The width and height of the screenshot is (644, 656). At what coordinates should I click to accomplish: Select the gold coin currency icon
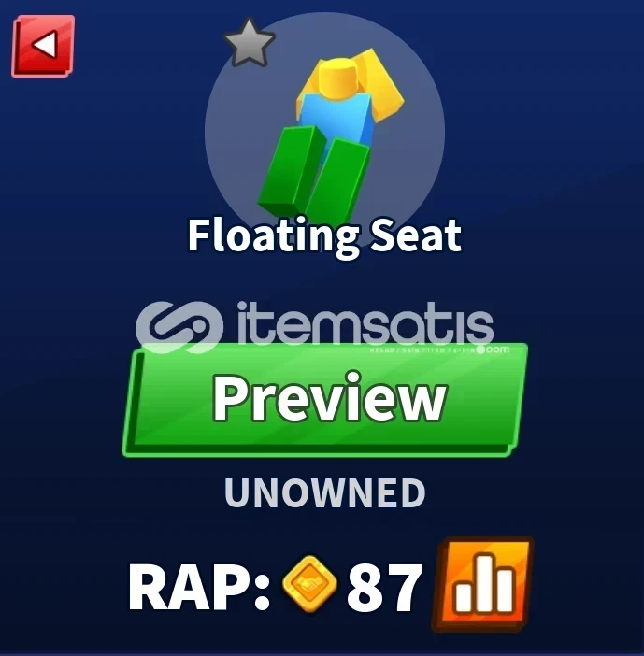309,584
